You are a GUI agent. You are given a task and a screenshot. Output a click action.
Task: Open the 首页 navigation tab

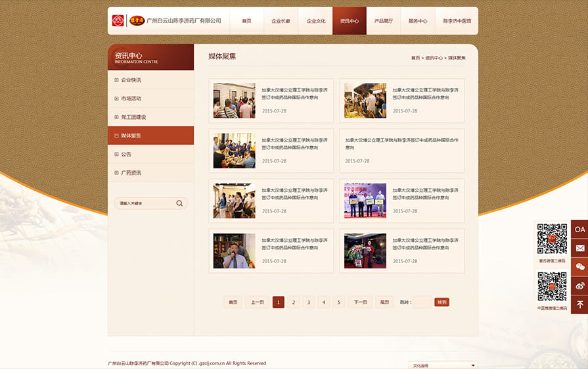(247, 21)
